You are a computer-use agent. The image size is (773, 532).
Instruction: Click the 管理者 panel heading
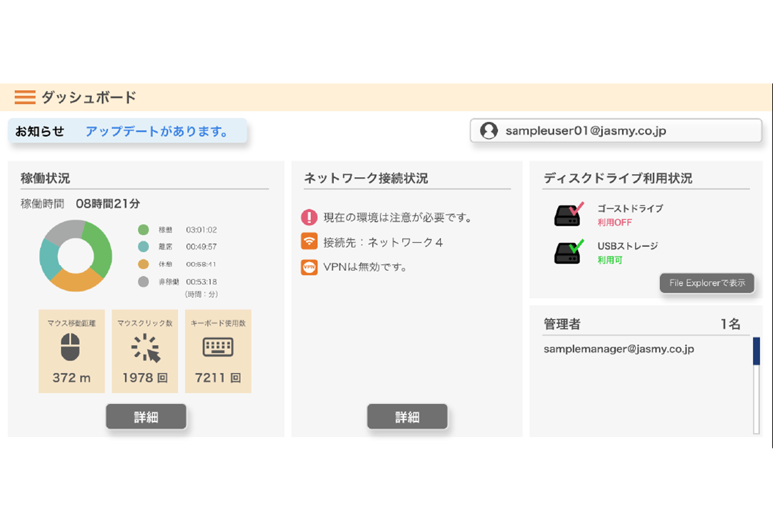coord(562,324)
